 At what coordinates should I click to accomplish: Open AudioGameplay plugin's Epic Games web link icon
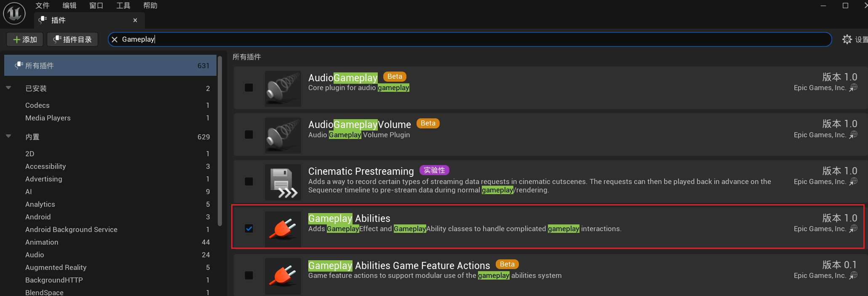tap(853, 88)
